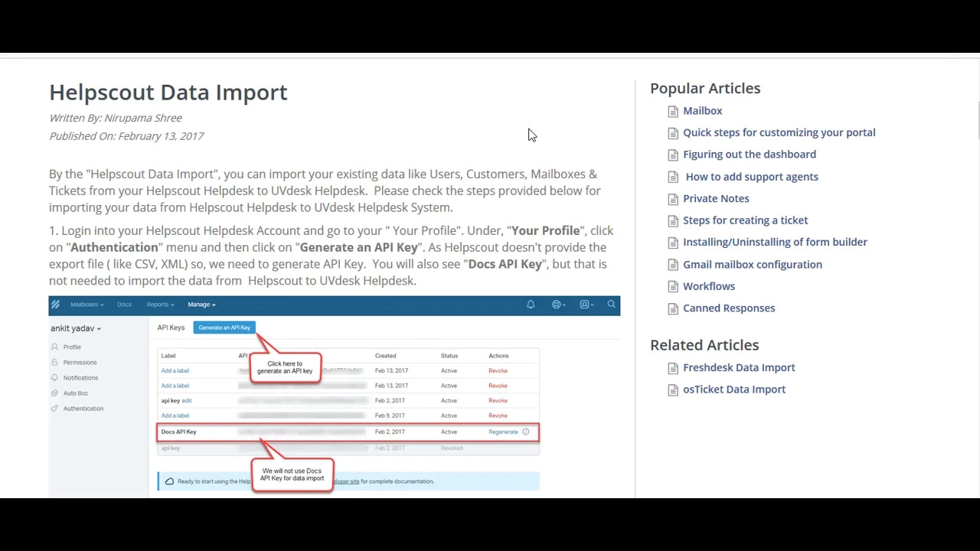The image size is (980, 551).
Task: Expand the Reports dropdown menu
Action: (160, 305)
